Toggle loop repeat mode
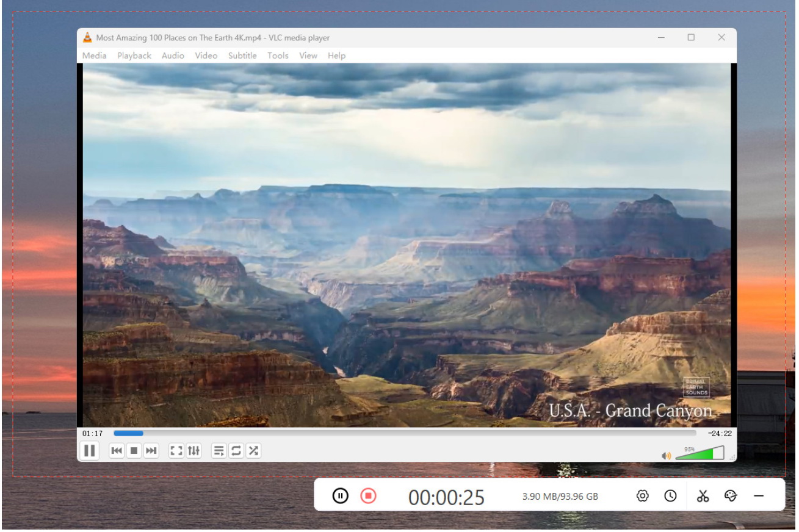The image size is (799, 532). (236, 451)
